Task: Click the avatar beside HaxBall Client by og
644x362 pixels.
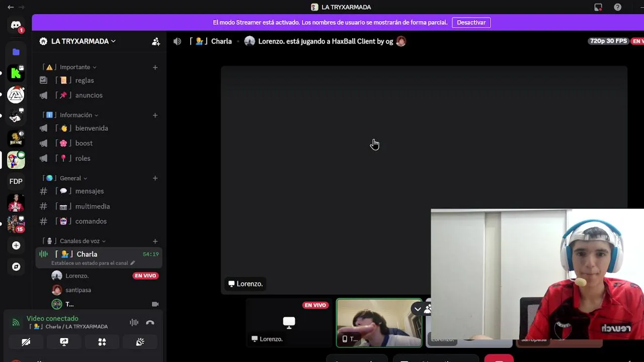Action: pos(401,41)
